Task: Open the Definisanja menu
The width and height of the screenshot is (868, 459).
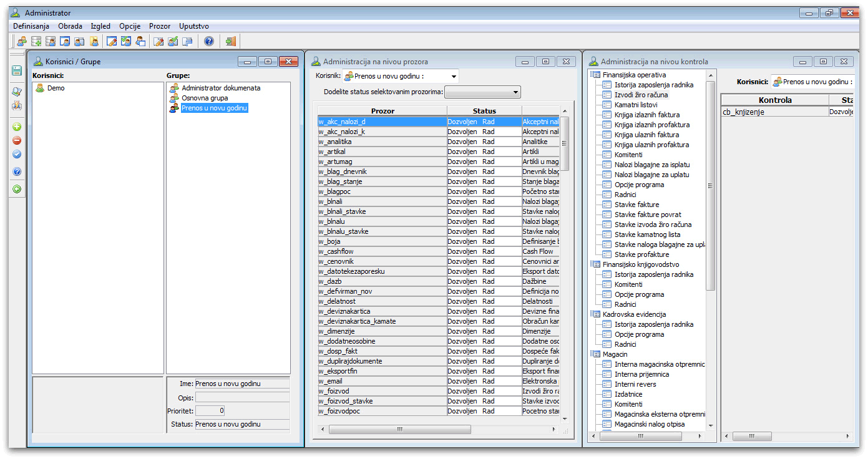Action: click(x=31, y=26)
